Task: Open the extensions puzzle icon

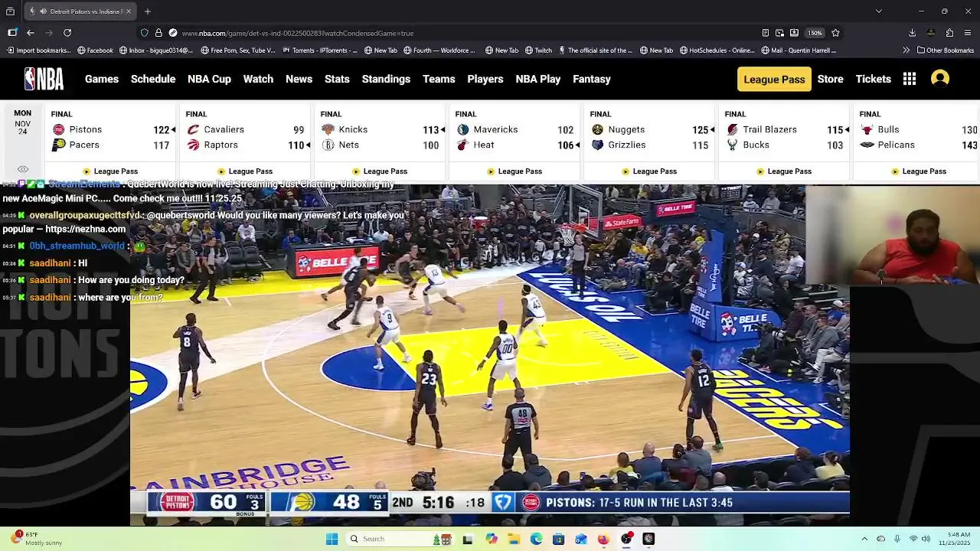Action: click(x=949, y=33)
